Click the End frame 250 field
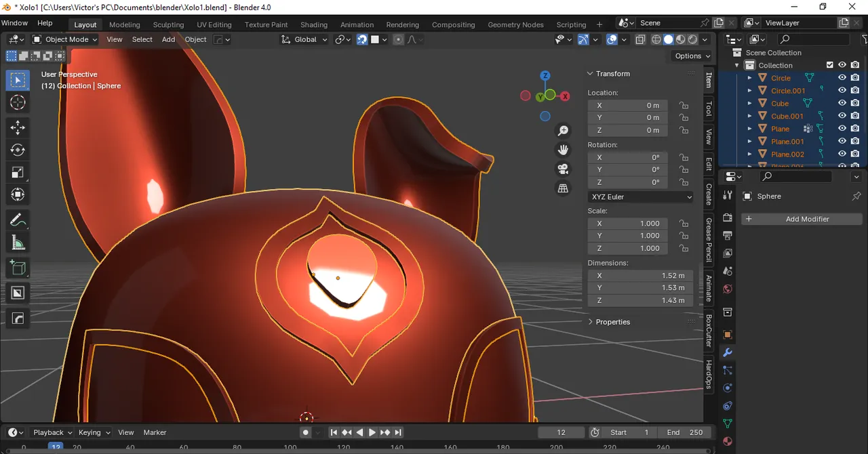 point(684,432)
